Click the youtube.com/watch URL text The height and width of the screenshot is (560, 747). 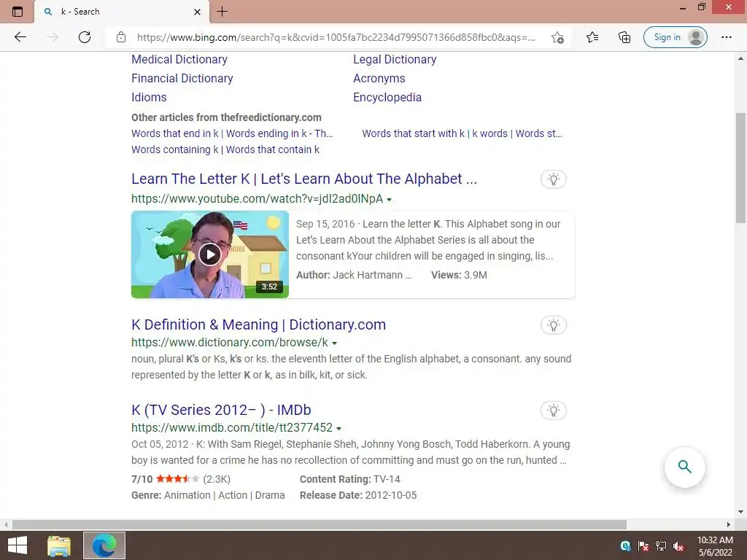258,199
